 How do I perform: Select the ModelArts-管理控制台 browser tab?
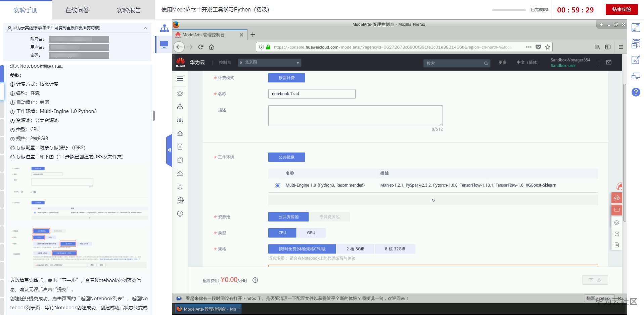[x=210, y=35]
